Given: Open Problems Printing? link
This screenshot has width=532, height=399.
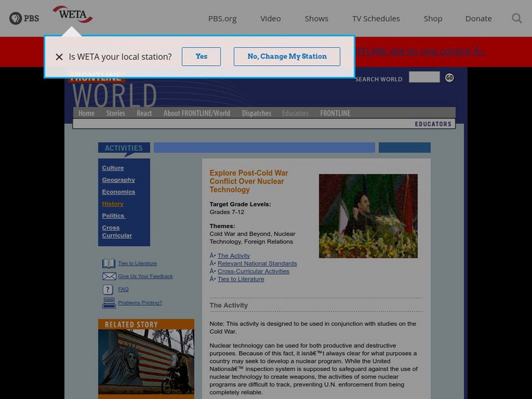Looking at the screenshot, I should point(140,303).
